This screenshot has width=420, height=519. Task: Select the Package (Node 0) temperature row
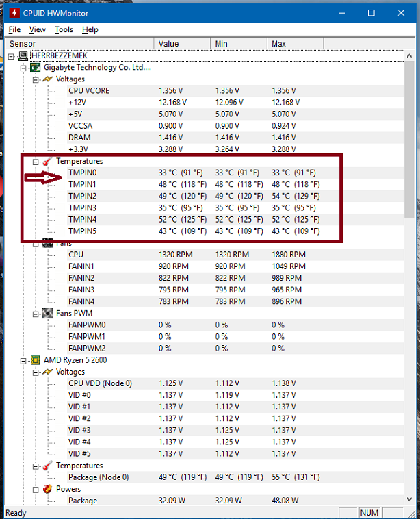point(235,477)
